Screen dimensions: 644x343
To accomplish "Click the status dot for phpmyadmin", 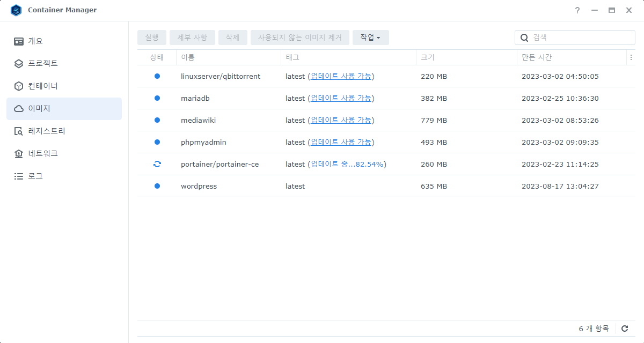I will 157,142.
